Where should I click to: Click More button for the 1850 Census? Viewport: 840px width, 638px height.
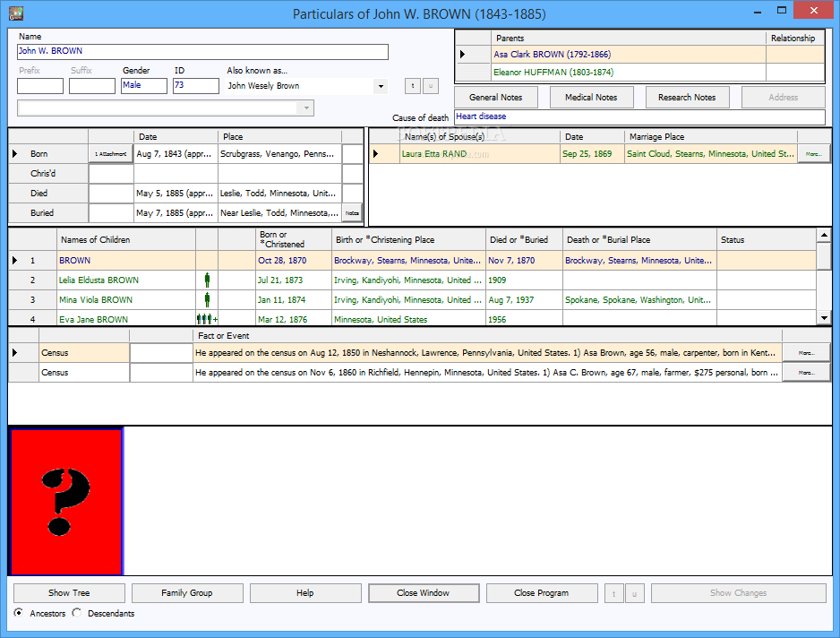tap(806, 353)
